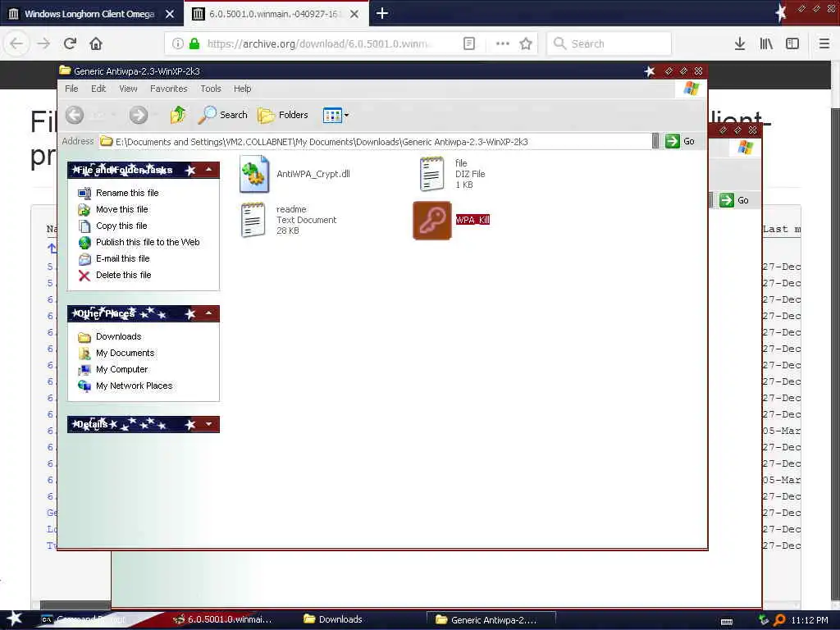Screen dimensions: 840x630
Task: Select the WPA_Kill key icon
Action: point(432,220)
